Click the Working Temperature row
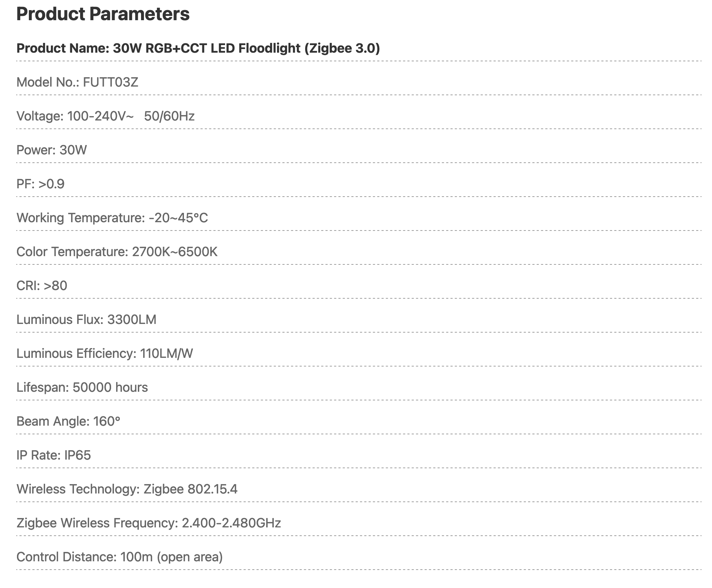The image size is (712, 588). coord(112,218)
